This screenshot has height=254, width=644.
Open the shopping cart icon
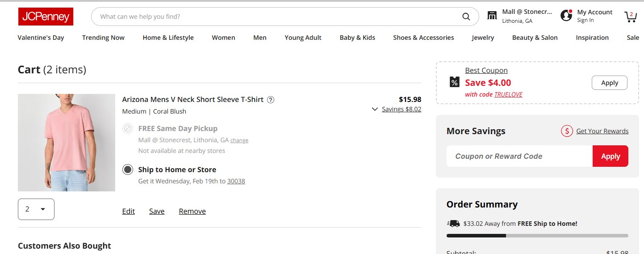coord(630,17)
